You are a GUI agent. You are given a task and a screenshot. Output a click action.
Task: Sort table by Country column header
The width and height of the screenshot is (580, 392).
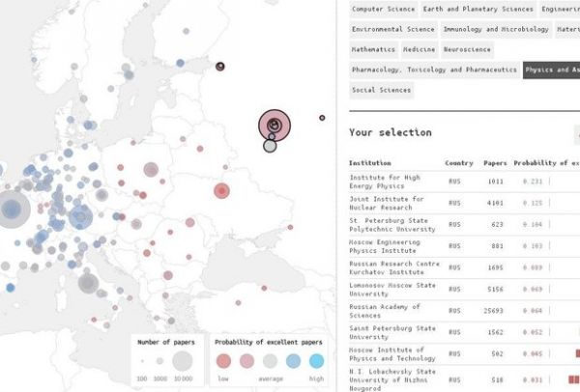tap(459, 163)
